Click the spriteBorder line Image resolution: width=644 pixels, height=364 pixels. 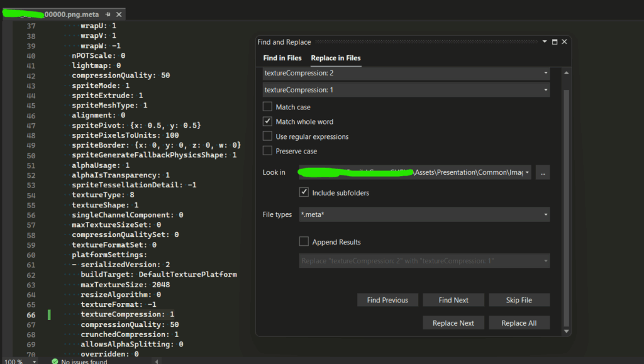click(x=157, y=145)
